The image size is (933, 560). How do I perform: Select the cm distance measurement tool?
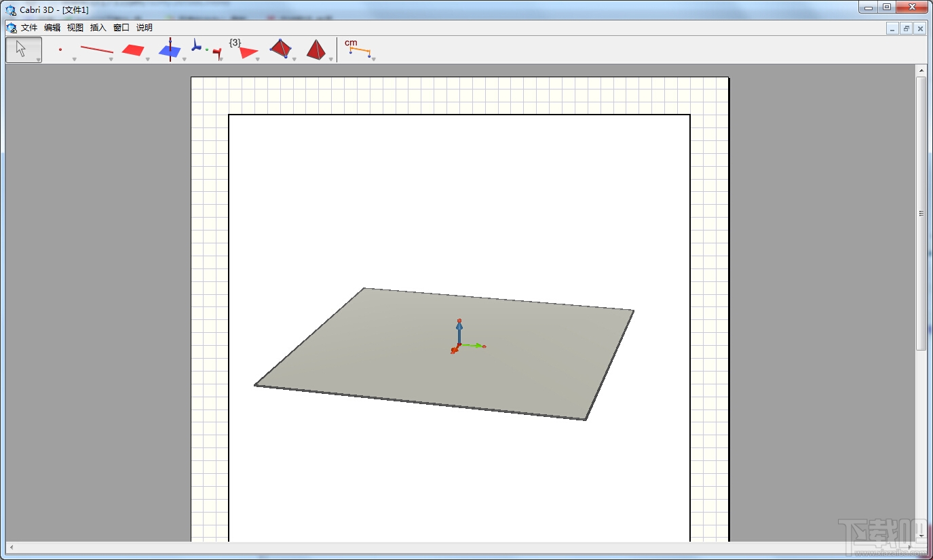tap(358, 47)
